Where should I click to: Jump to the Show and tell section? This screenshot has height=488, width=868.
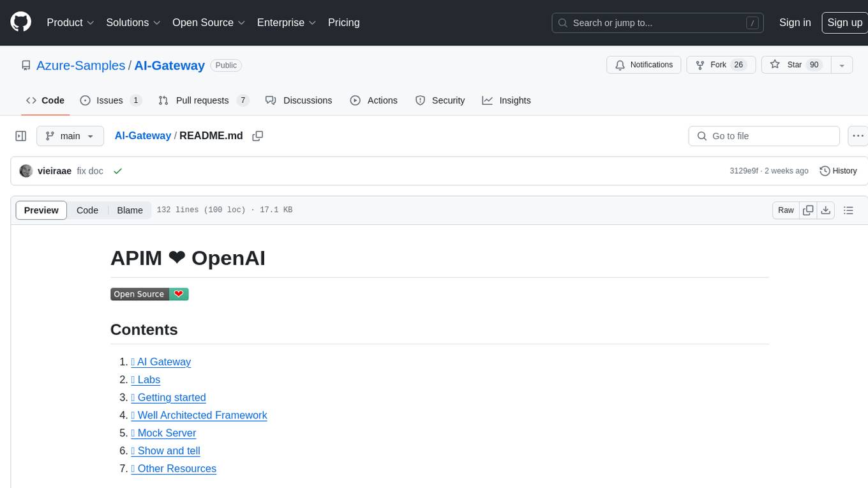pyautogui.click(x=165, y=451)
